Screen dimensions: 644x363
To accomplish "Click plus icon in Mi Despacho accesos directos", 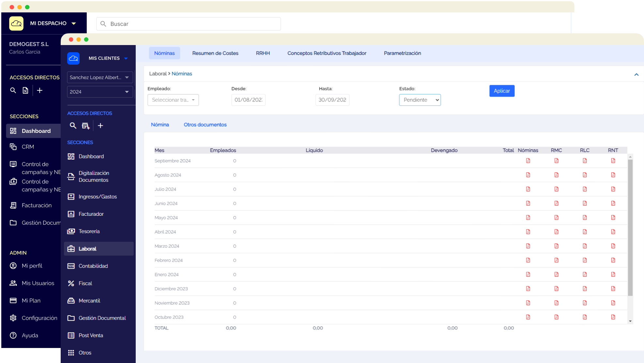I will coord(39,90).
